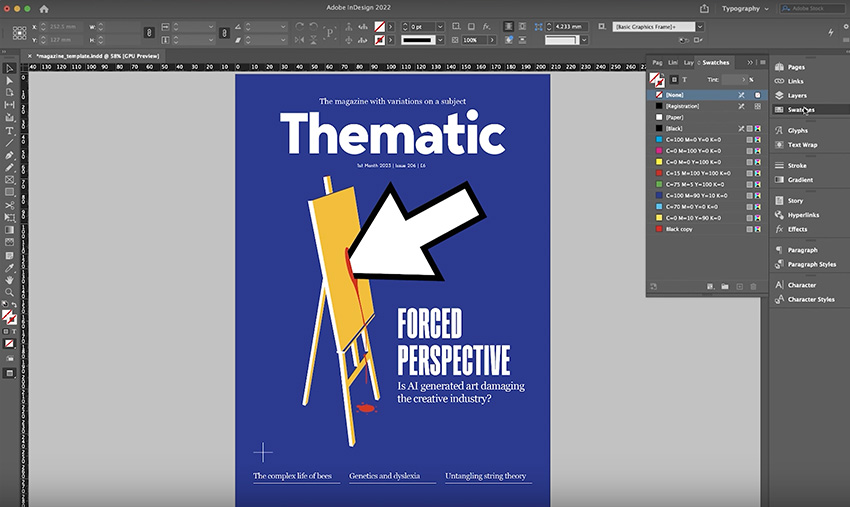Click delete swatch trash icon
Viewport: 850px width, 507px height.
pos(753,286)
